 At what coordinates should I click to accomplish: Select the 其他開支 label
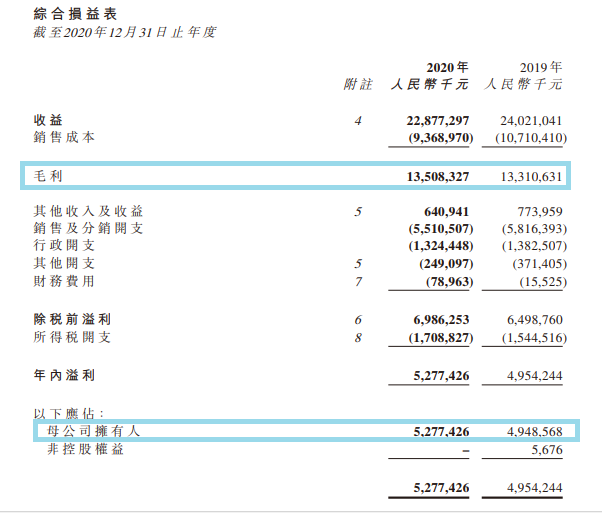click(64, 263)
